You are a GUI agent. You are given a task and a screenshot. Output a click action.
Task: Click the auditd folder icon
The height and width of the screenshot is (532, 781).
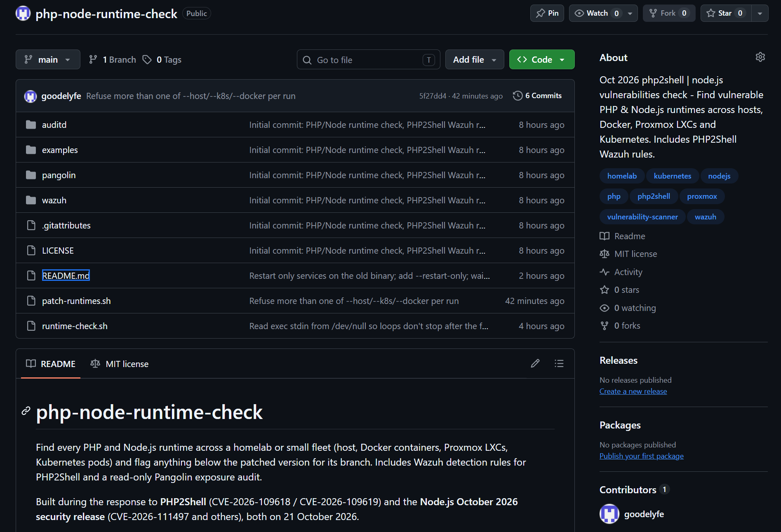(31, 125)
